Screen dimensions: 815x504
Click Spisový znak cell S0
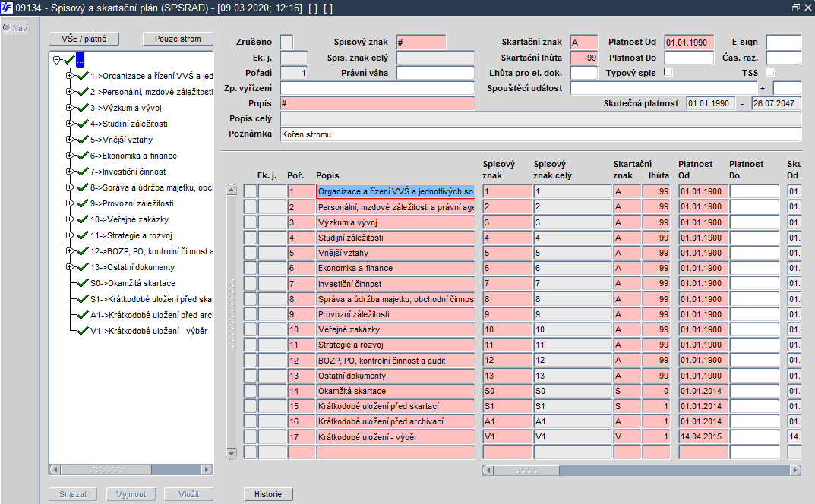tap(507, 391)
